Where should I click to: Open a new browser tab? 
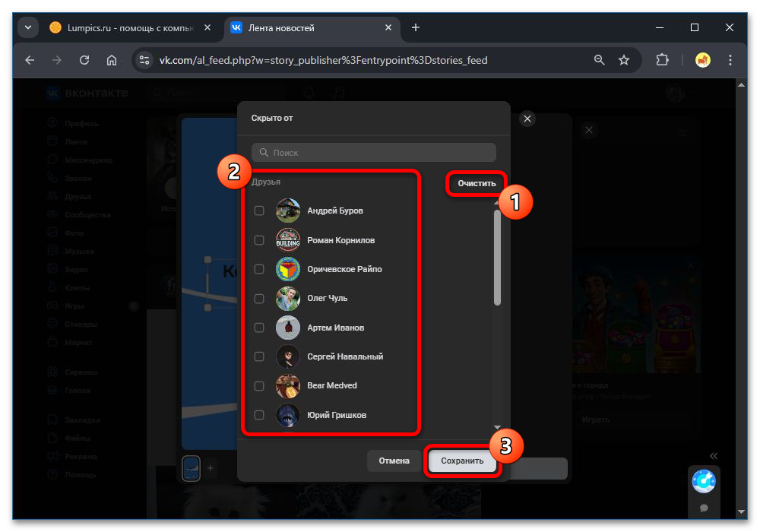[x=415, y=27]
